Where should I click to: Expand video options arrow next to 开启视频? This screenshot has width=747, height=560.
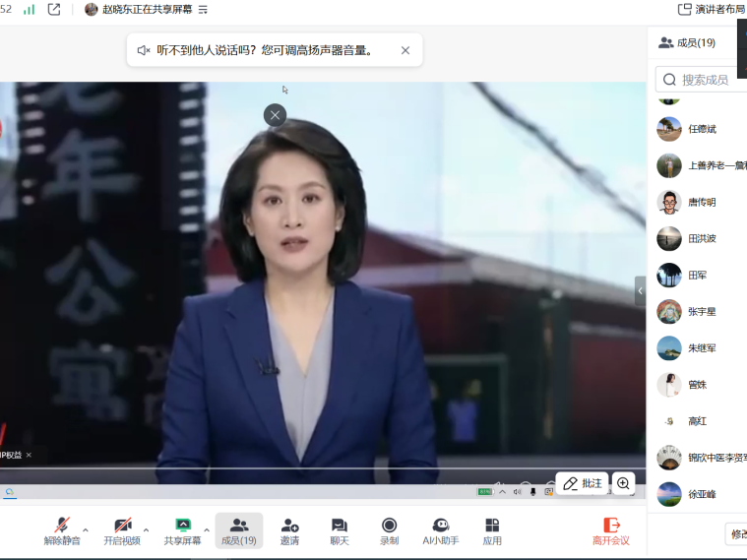147,529
